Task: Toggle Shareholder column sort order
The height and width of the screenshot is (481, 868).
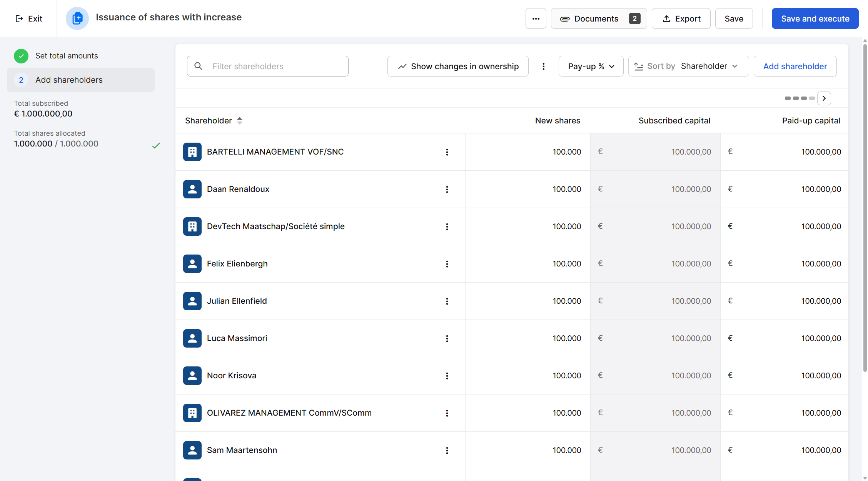Action: pos(239,121)
